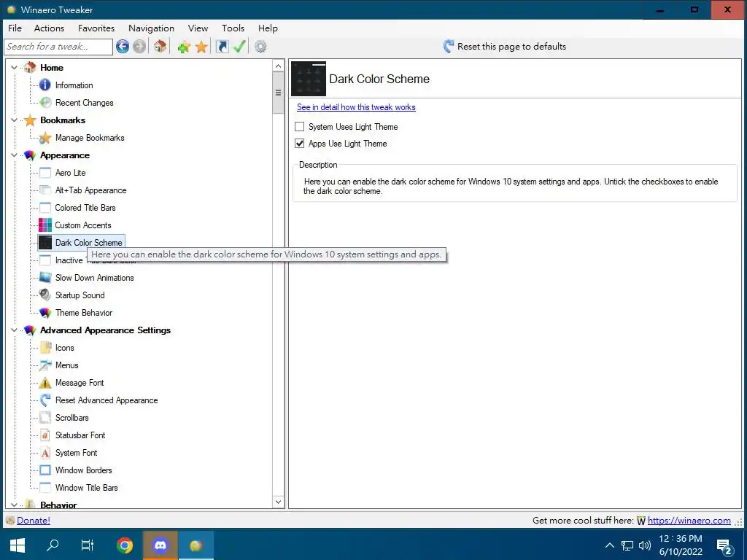This screenshot has height=560, width=747.
Task: Open settings via the gear toolbar icon
Action: pyautogui.click(x=260, y=47)
